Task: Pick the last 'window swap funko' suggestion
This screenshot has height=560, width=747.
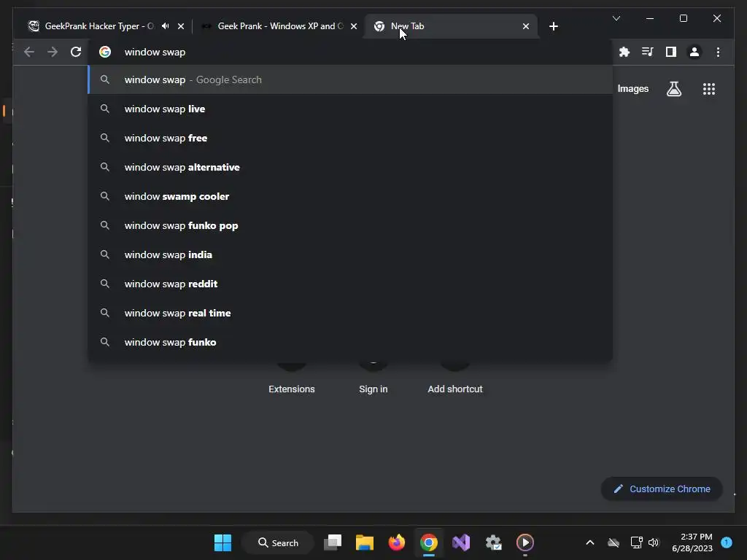Action: (x=350, y=342)
